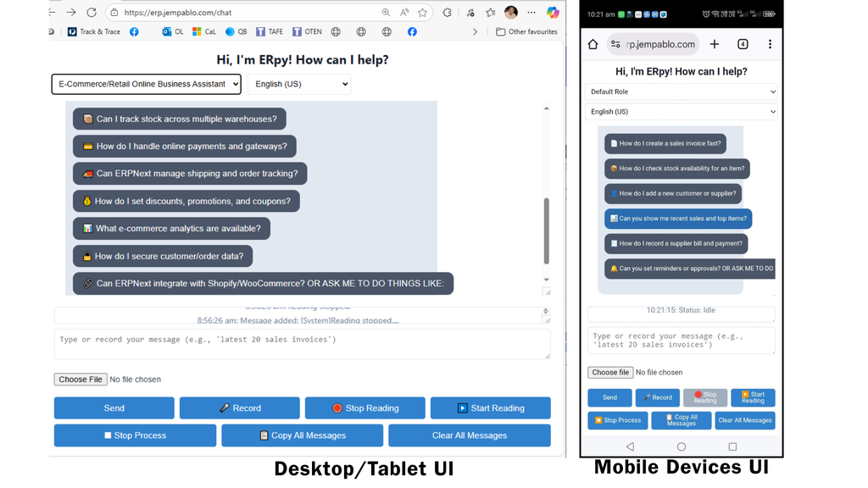
Task: Tap 'How do I add a new customer or supplier?'
Action: (x=673, y=194)
